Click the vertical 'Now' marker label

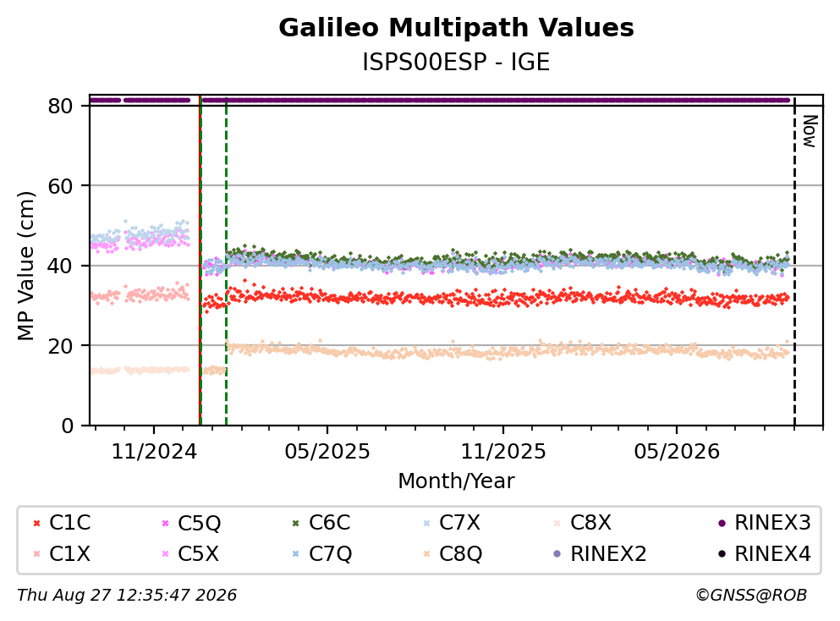(x=810, y=132)
